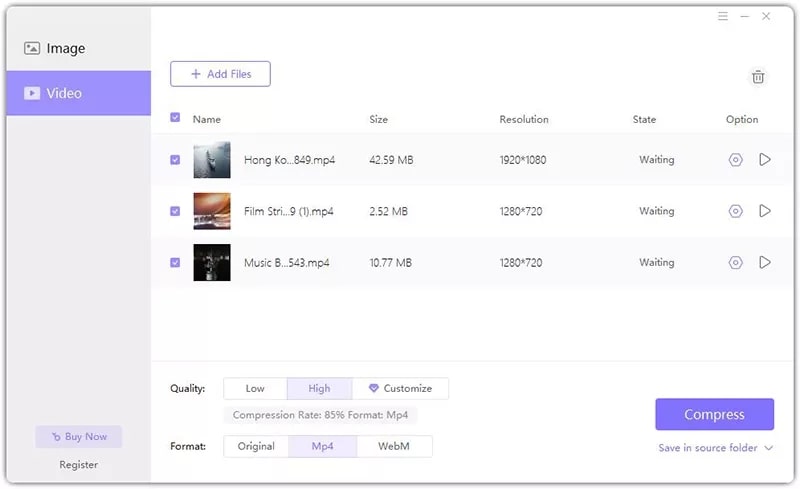The image size is (800, 489).
Task: Click the Add Files button
Action: [220, 74]
